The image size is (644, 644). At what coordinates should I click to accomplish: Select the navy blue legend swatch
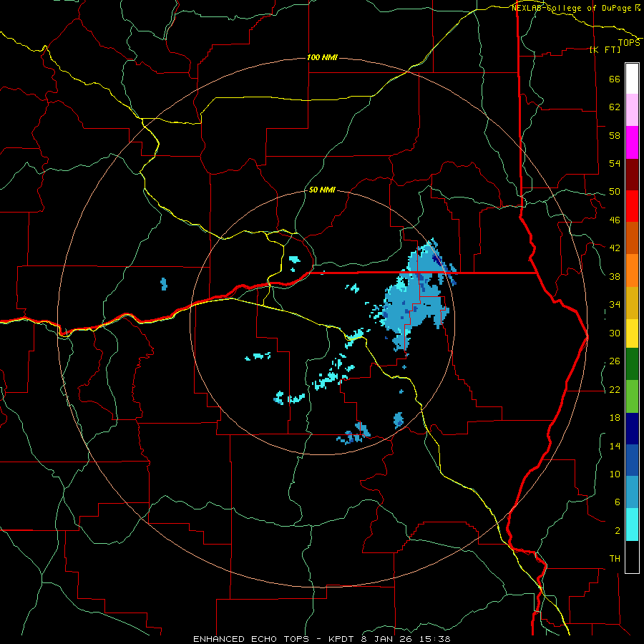[x=632, y=429]
